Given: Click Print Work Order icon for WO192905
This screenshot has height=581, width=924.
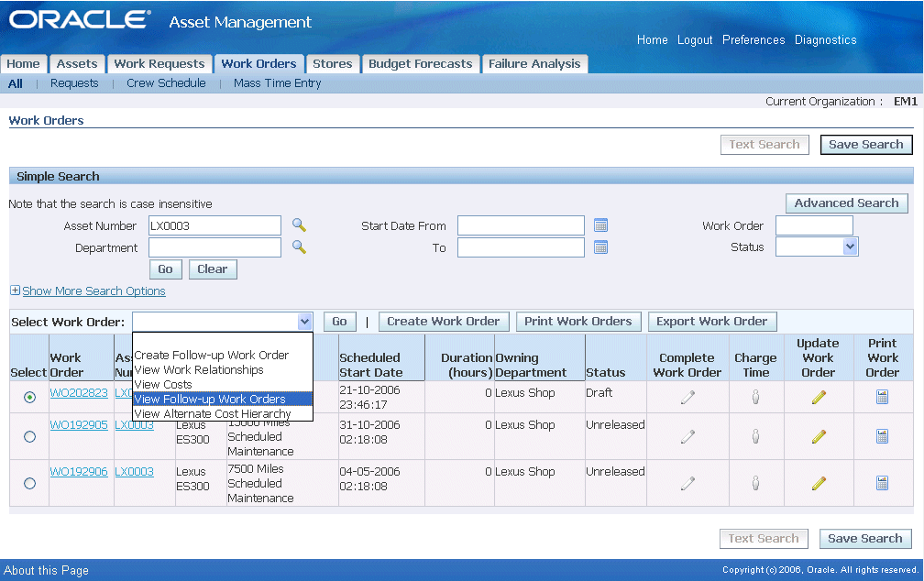Looking at the screenshot, I should pos(882,436).
